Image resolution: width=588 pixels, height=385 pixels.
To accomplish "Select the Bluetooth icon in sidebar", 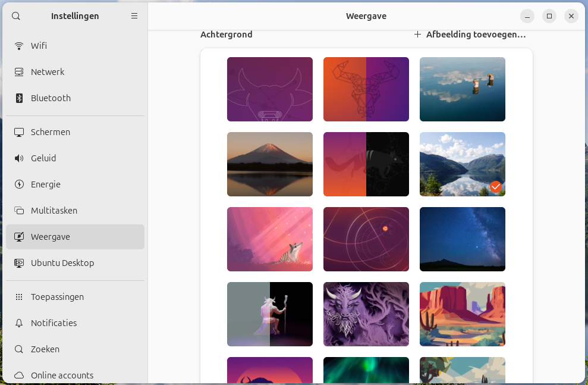I will [x=19, y=98].
